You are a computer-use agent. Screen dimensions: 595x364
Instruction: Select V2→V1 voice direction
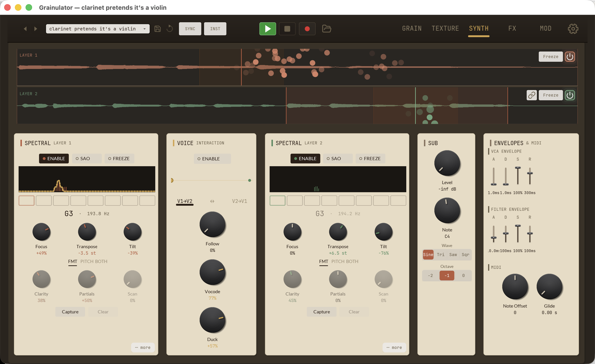click(x=239, y=201)
